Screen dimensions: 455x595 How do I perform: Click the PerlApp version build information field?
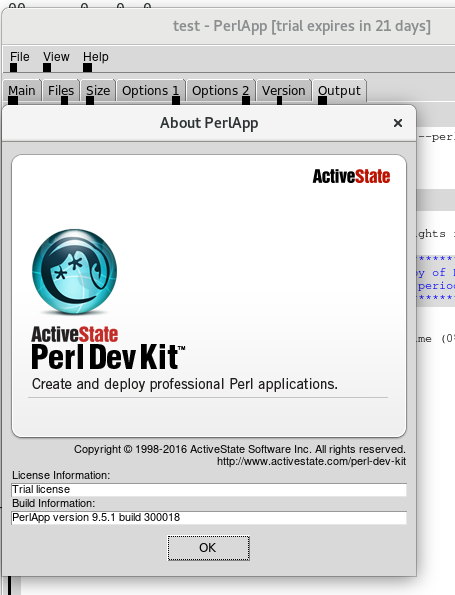click(x=209, y=518)
